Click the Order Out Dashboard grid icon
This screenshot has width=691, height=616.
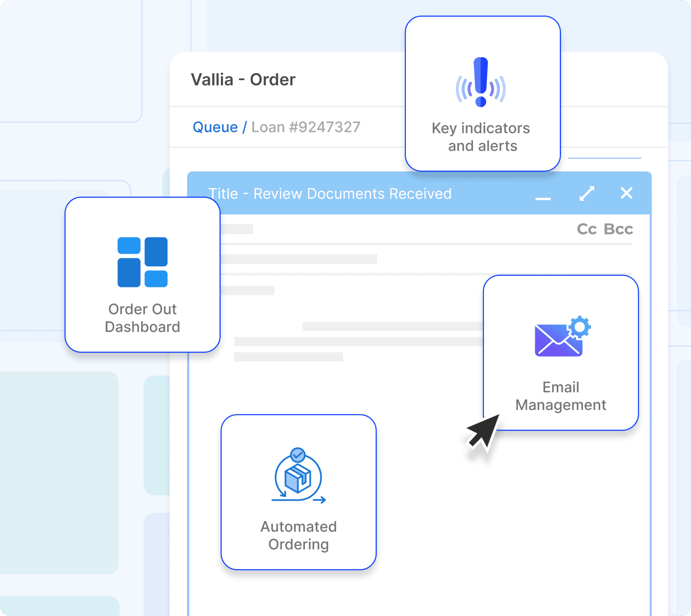[x=142, y=262]
